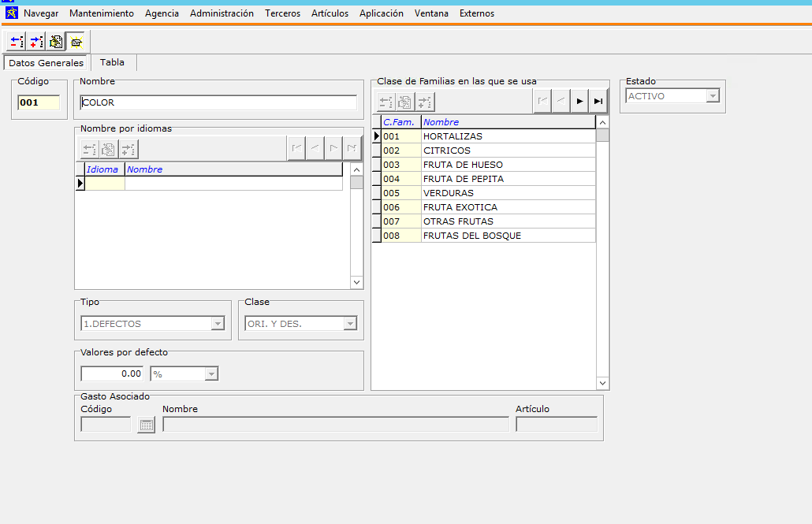Screen dimensions: 812x524
Task: Select the CITRICOS family row
Action: [x=447, y=151]
